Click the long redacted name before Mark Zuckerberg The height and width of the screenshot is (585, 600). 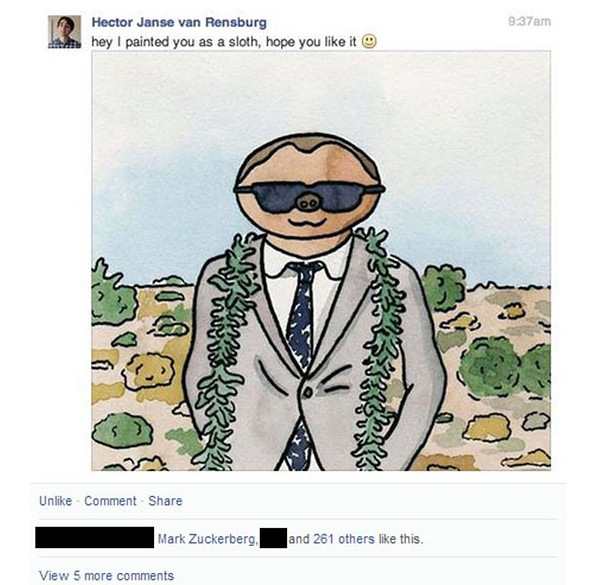point(94,539)
